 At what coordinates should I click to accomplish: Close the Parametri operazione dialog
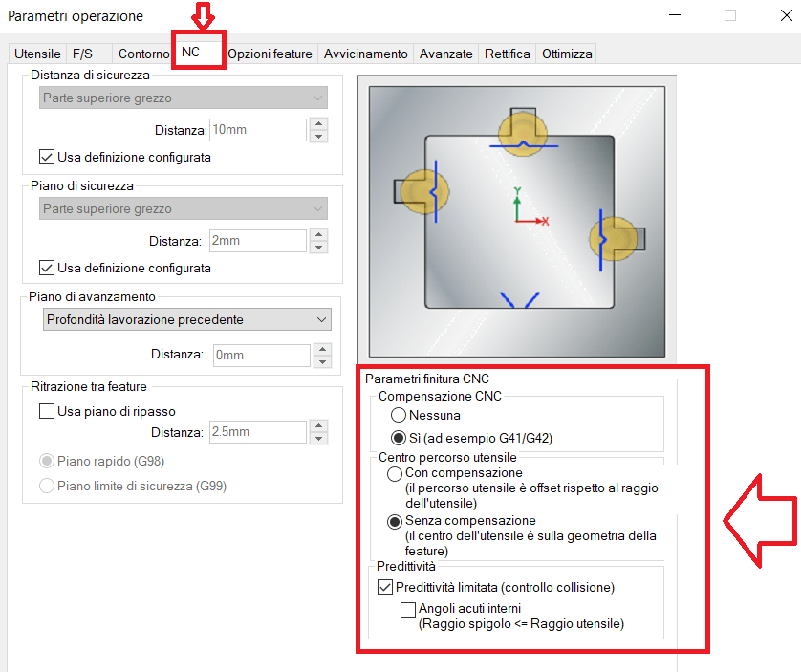click(x=787, y=15)
